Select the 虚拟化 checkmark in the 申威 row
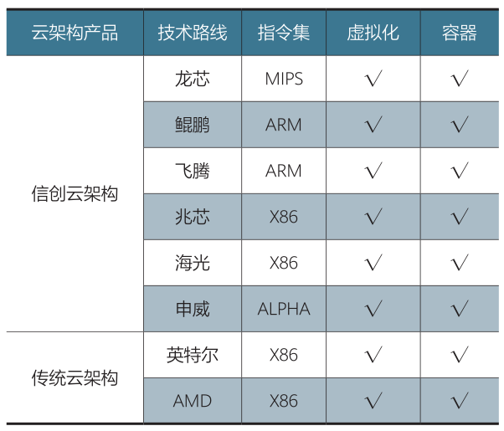 pyautogui.click(x=373, y=309)
